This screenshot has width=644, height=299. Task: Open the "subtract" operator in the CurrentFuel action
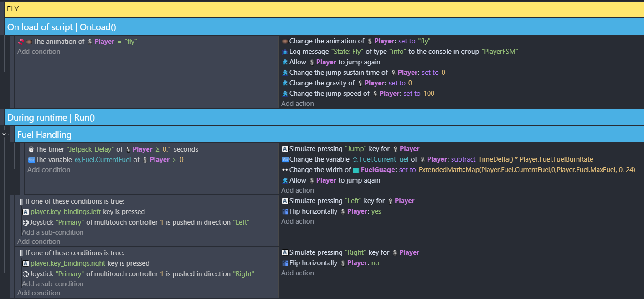[464, 159]
